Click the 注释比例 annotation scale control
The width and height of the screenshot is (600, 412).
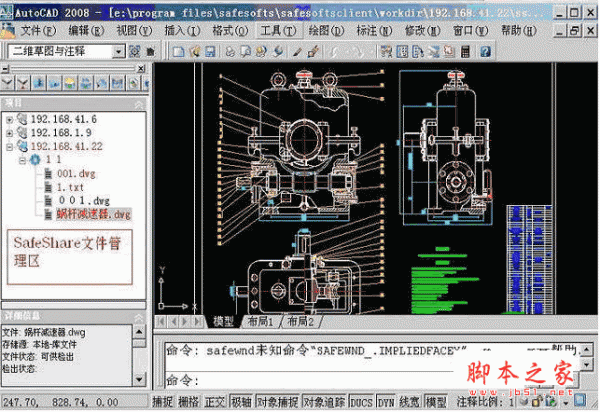tap(485, 402)
